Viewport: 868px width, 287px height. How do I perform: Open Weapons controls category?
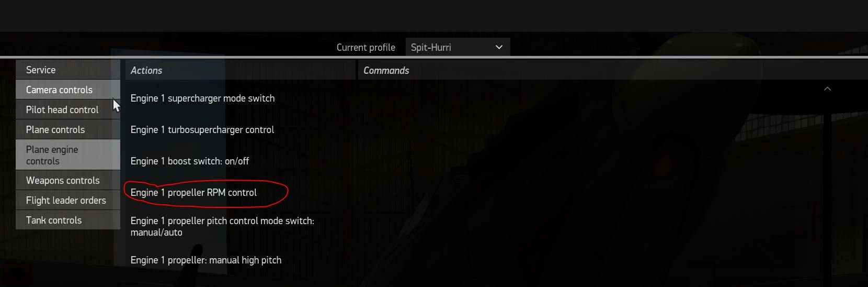point(68,180)
